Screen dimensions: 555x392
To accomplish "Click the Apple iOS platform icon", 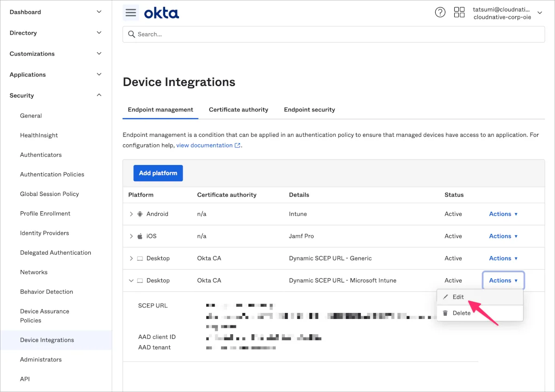I will [140, 236].
